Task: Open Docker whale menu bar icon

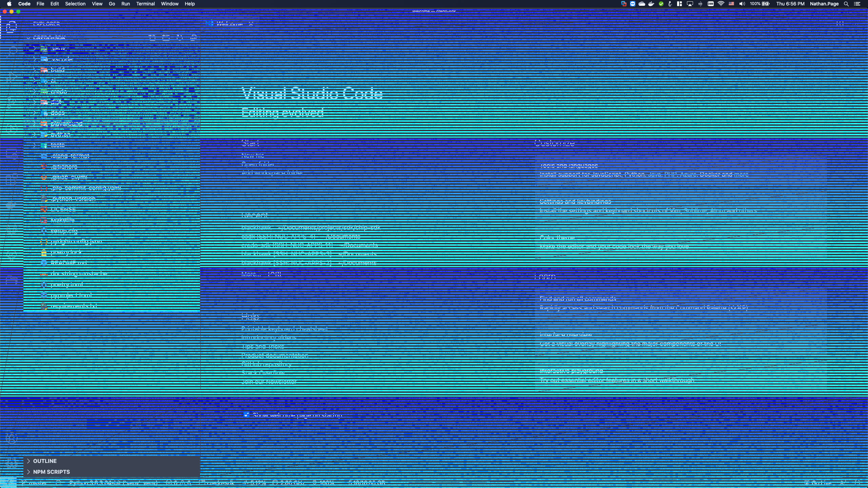Action: [x=651, y=4]
